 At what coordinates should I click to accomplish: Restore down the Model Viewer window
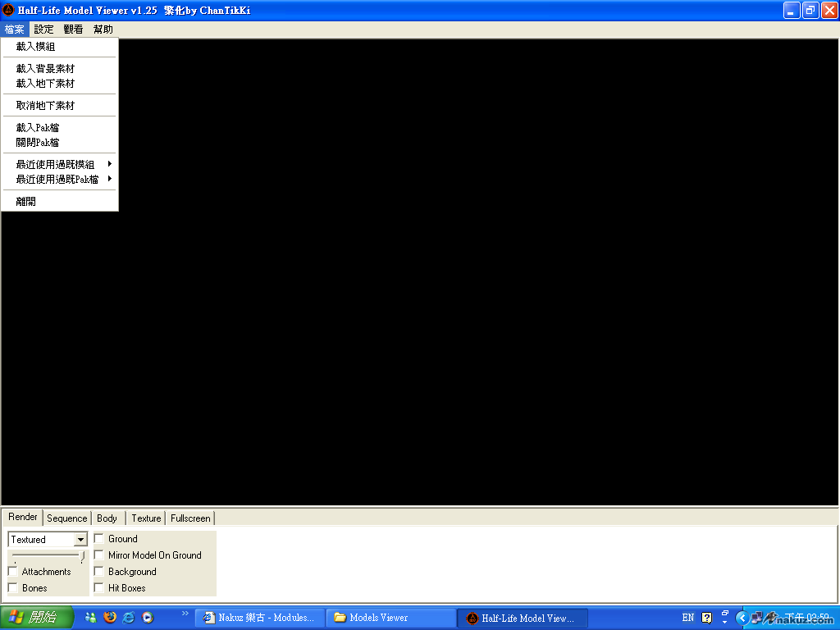(x=810, y=10)
